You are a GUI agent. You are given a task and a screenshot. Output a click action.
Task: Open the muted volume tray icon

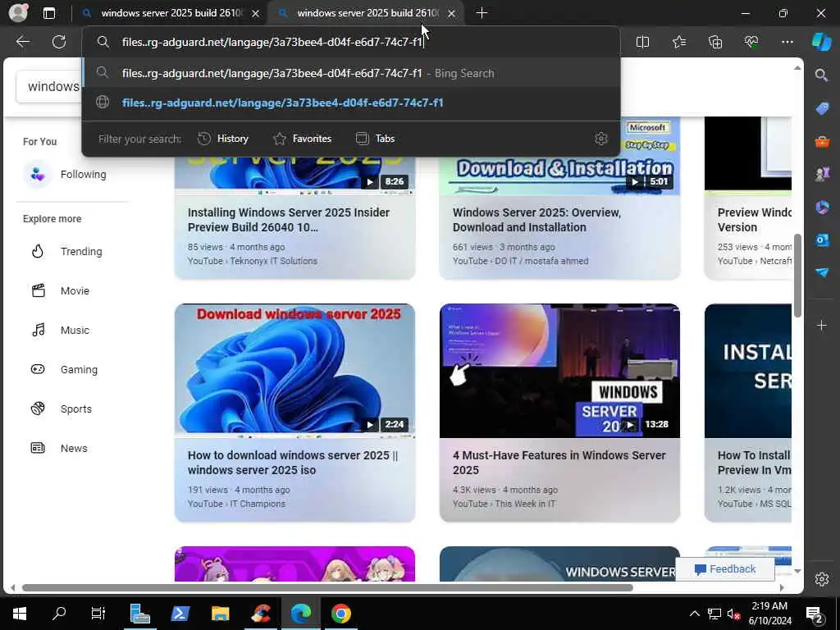(x=733, y=614)
